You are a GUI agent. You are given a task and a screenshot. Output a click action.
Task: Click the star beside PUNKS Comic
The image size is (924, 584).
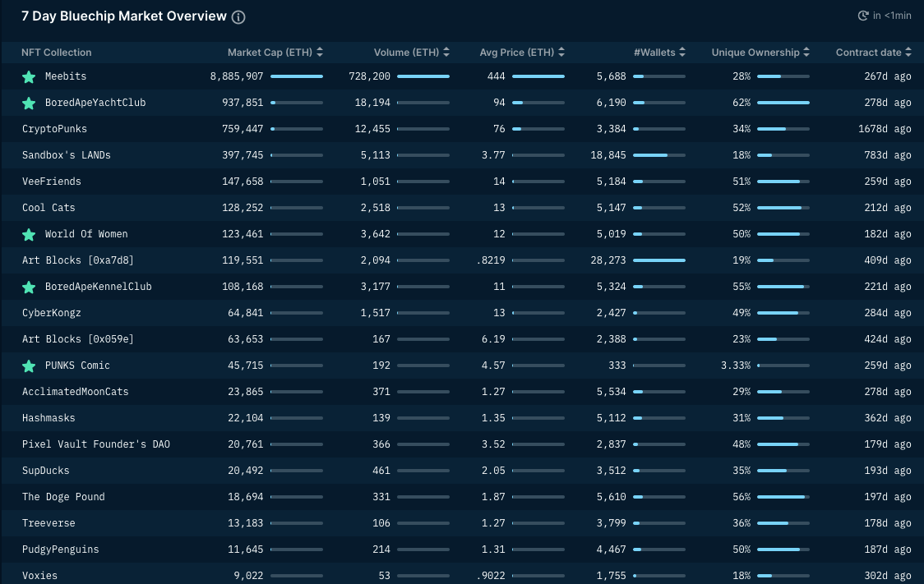tap(28, 366)
